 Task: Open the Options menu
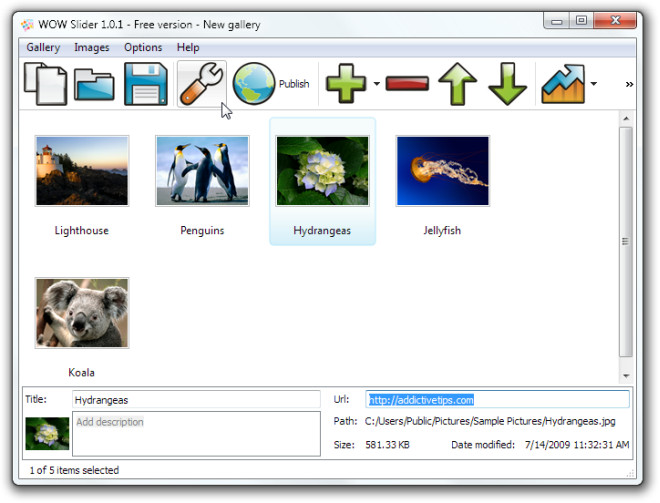pos(143,48)
